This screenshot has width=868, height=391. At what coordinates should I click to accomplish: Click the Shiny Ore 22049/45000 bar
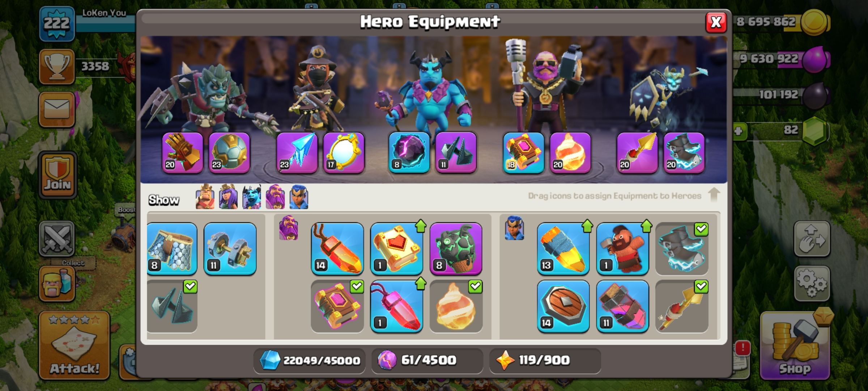pyautogui.click(x=309, y=361)
